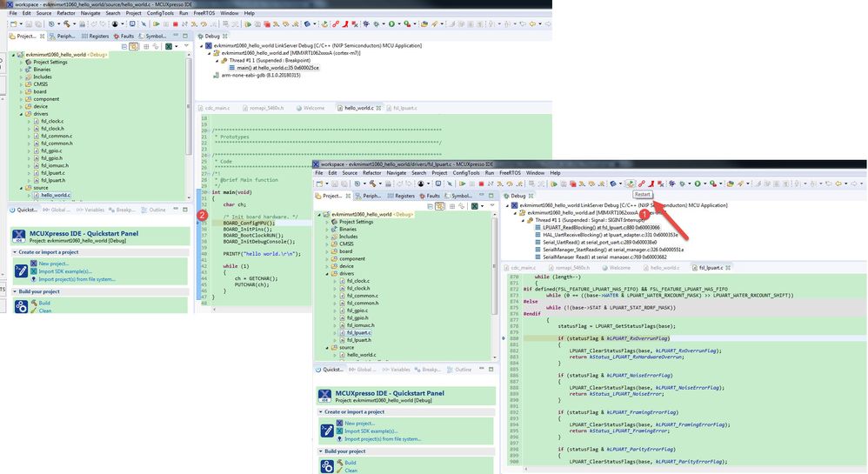Collapse drivers folder in back project tree
This screenshot has height=474, width=868.
click(x=22, y=114)
